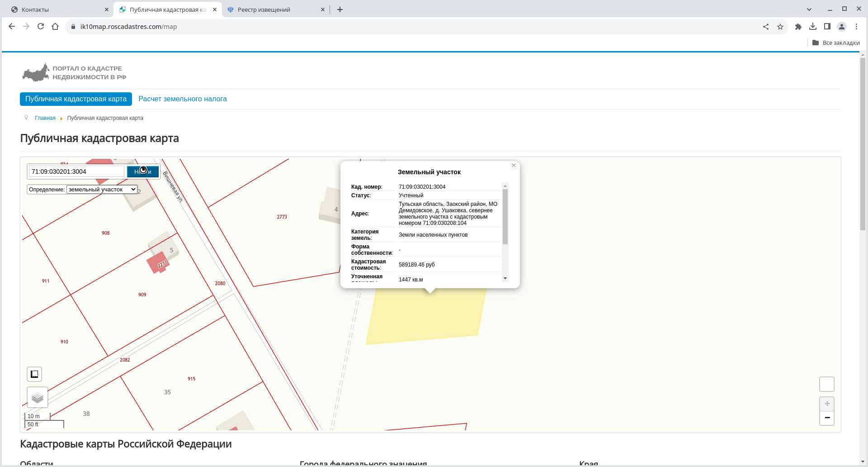Click the cadastral number input field
Viewport: 868px width, 467px height.
pos(76,172)
